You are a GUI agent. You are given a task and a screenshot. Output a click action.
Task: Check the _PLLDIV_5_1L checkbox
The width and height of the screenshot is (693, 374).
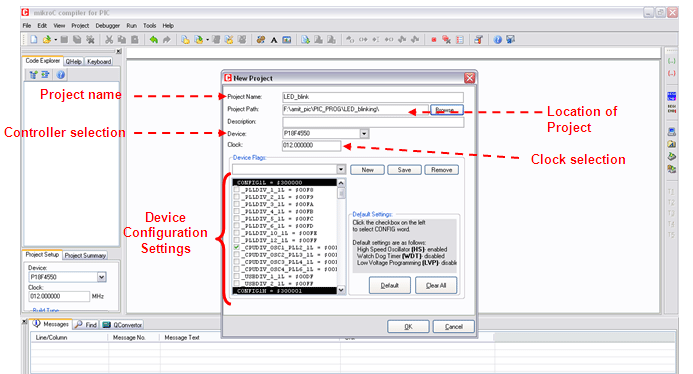[x=236, y=218]
